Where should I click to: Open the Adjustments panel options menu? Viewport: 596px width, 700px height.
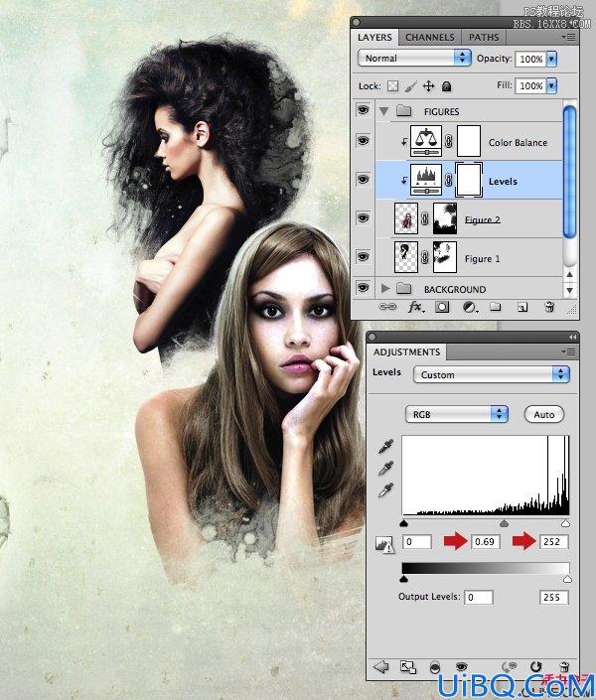point(569,352)
